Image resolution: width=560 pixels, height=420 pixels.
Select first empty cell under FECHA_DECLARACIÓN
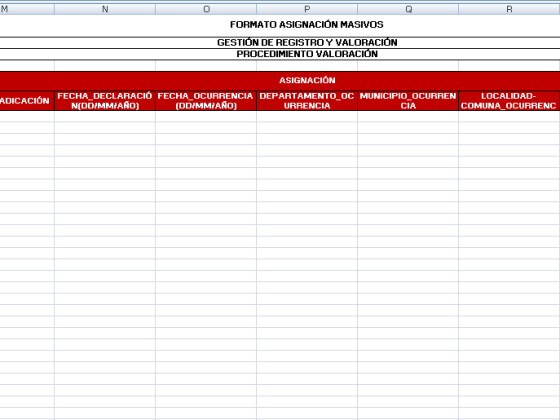tap(105, 116)
